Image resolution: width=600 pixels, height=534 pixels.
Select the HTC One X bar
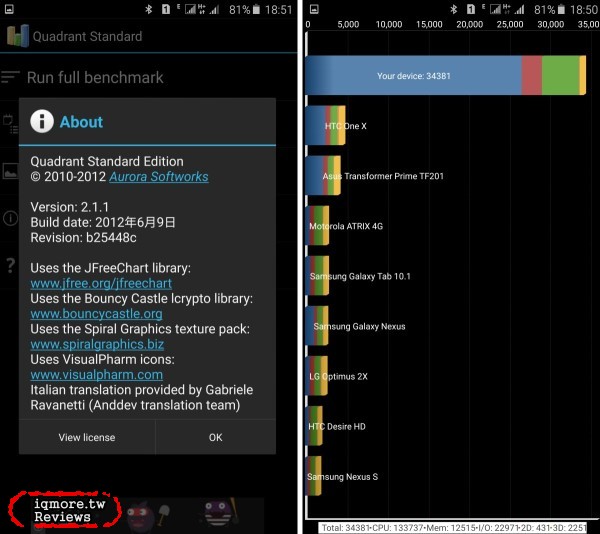pos(326,125)
